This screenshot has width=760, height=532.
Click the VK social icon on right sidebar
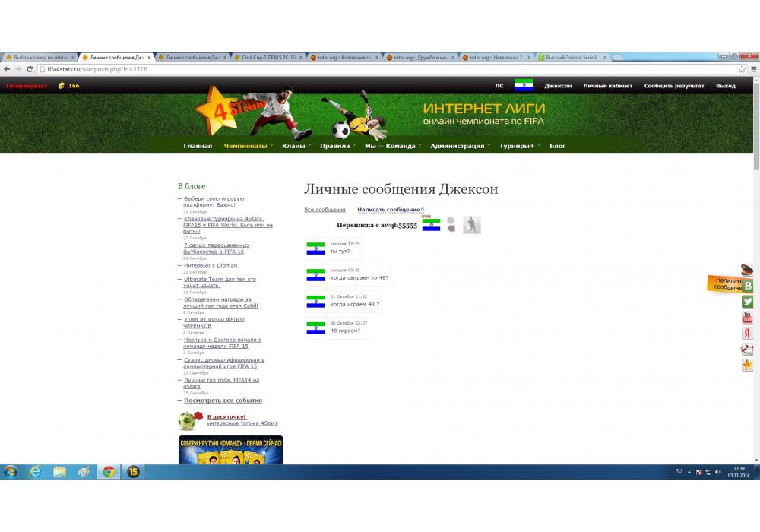tap(748, 286)
